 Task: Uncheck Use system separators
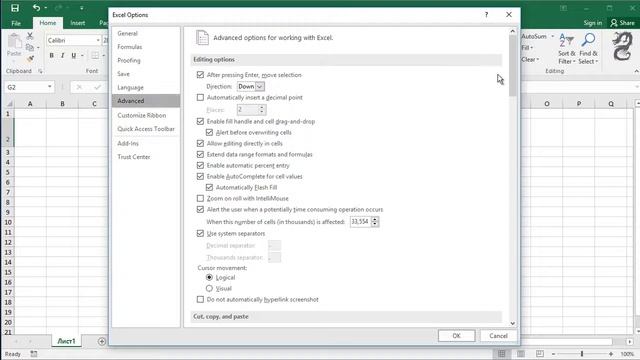coord(200,233)
